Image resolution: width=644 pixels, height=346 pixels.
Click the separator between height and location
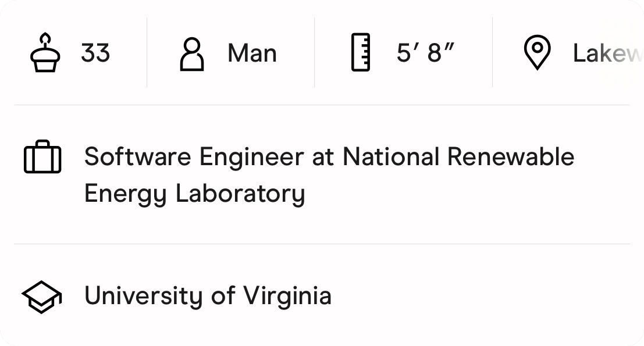point(492,52)
